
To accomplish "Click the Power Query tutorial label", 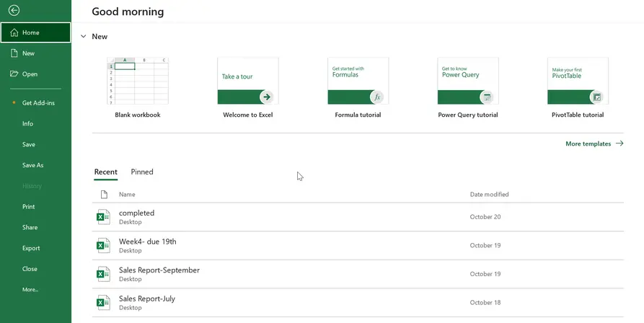I will 468,115.
